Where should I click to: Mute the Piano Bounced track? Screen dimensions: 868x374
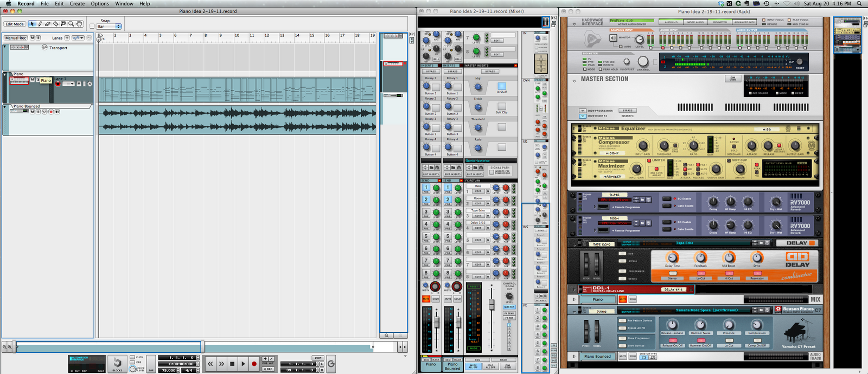tap(32, 112)
